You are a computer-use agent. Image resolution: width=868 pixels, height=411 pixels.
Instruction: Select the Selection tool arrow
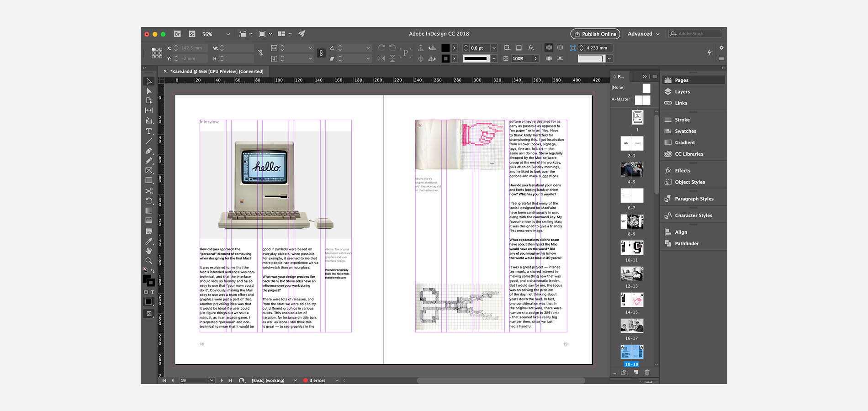(x=149, y=81)
